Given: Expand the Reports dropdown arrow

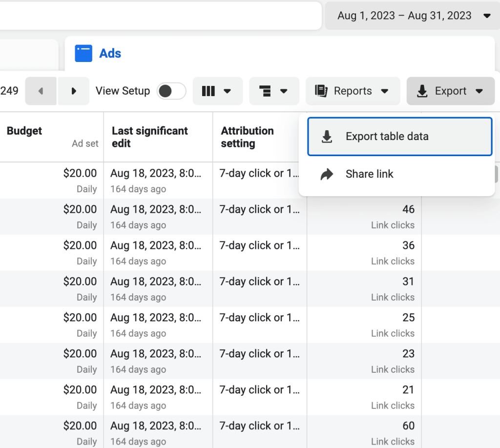Looking at the screenshot, I should point(385,91).
